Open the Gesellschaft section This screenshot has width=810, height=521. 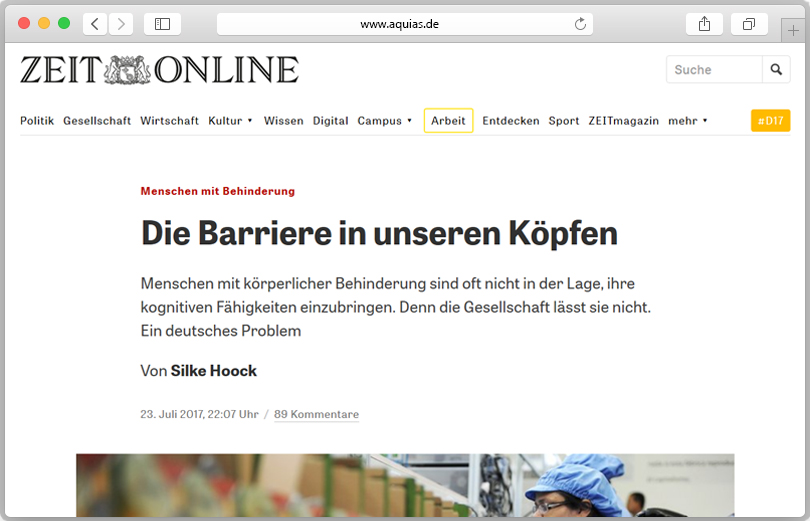tap(97, 120)
